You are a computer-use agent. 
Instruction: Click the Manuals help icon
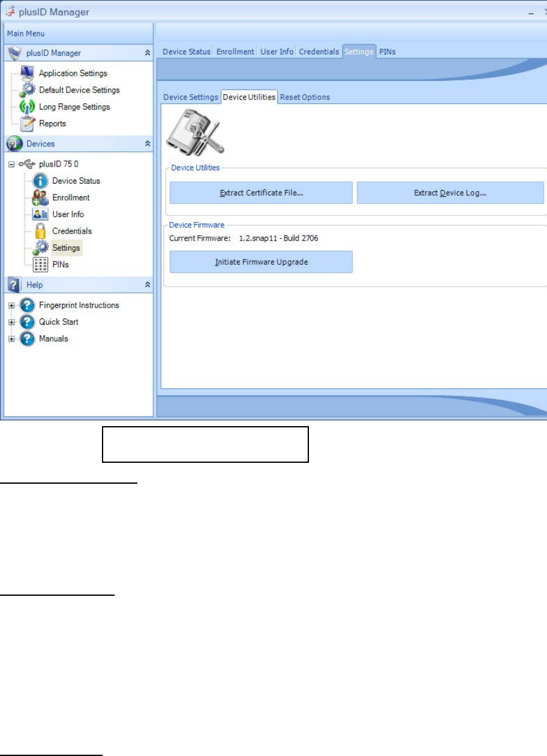coord(27,339)
